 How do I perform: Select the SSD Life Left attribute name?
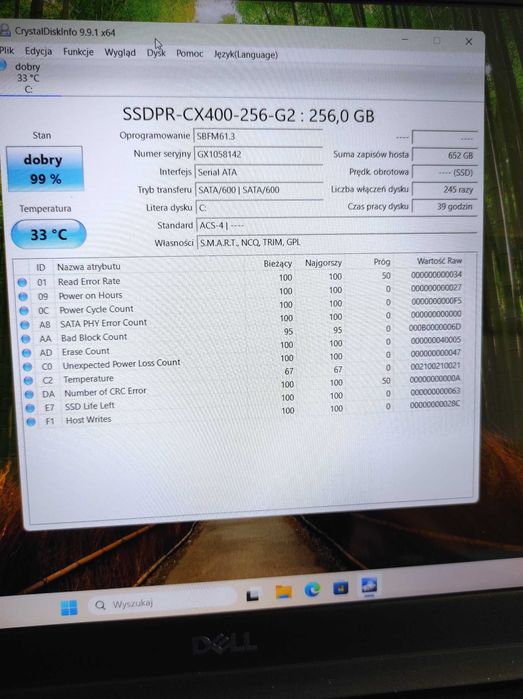coord(90,406)
